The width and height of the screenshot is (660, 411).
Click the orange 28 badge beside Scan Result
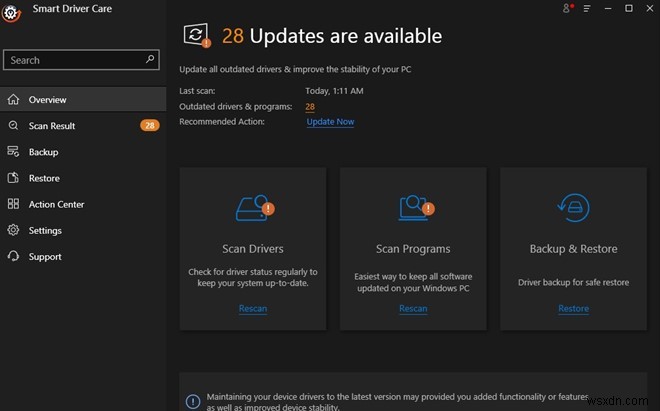tap(149, 126)
